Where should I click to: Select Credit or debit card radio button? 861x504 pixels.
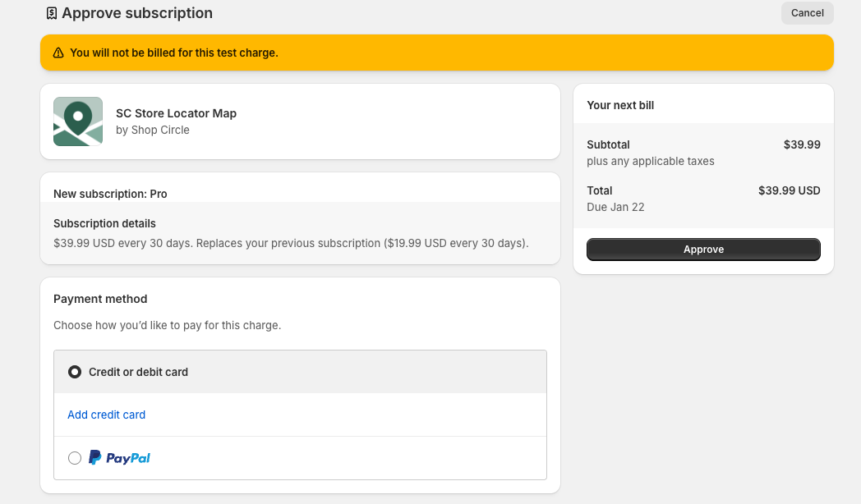coord(75,372)
